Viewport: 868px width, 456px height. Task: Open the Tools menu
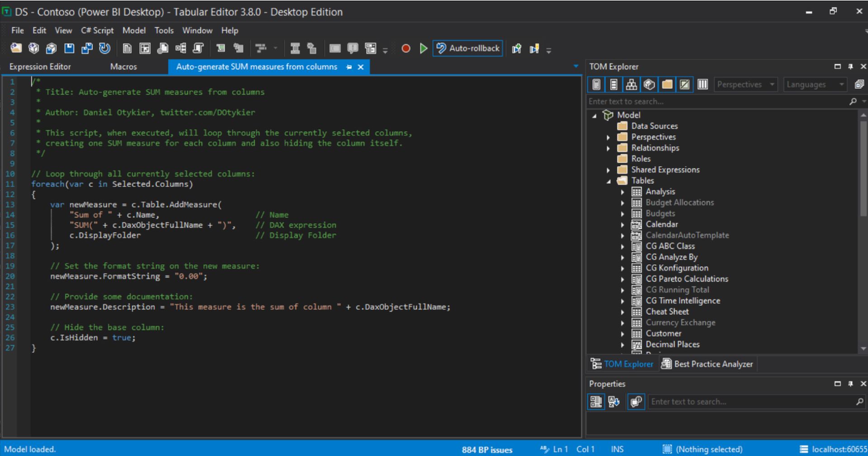point(164,30)
